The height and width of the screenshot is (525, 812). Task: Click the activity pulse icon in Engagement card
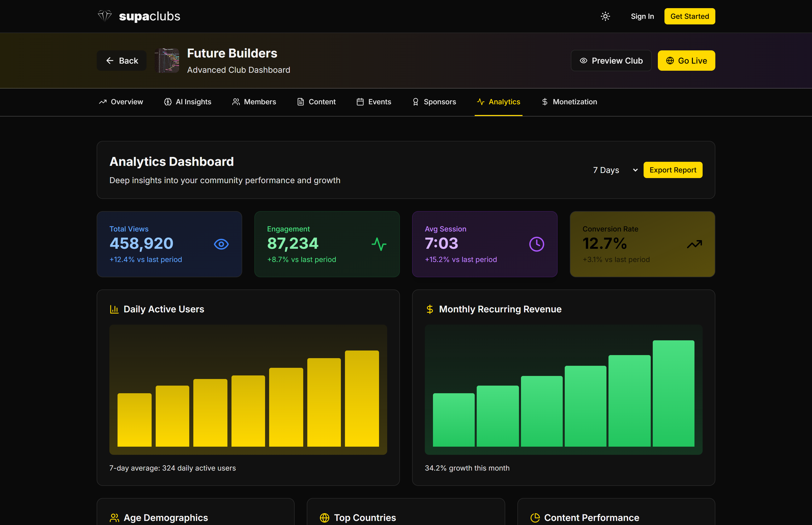click(x=379, y=244)
